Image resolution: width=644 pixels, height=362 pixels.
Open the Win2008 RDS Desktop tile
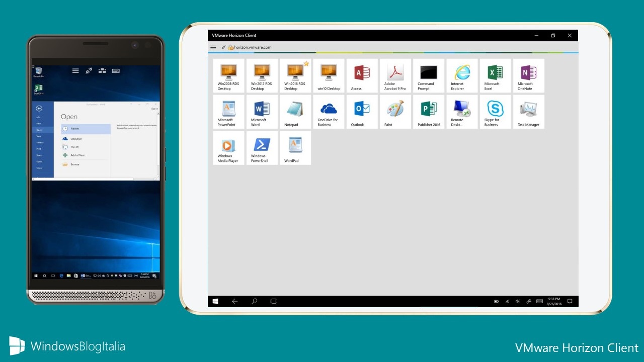229,76
